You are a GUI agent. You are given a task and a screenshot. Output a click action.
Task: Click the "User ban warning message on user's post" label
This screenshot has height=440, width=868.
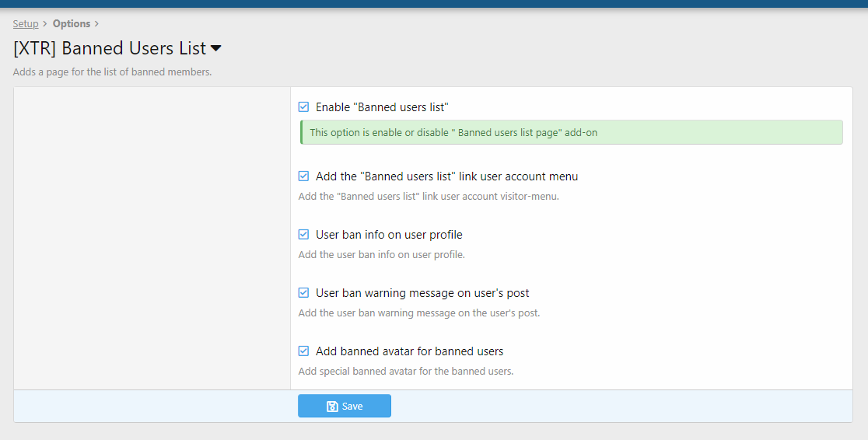click(x=422, y=293)
